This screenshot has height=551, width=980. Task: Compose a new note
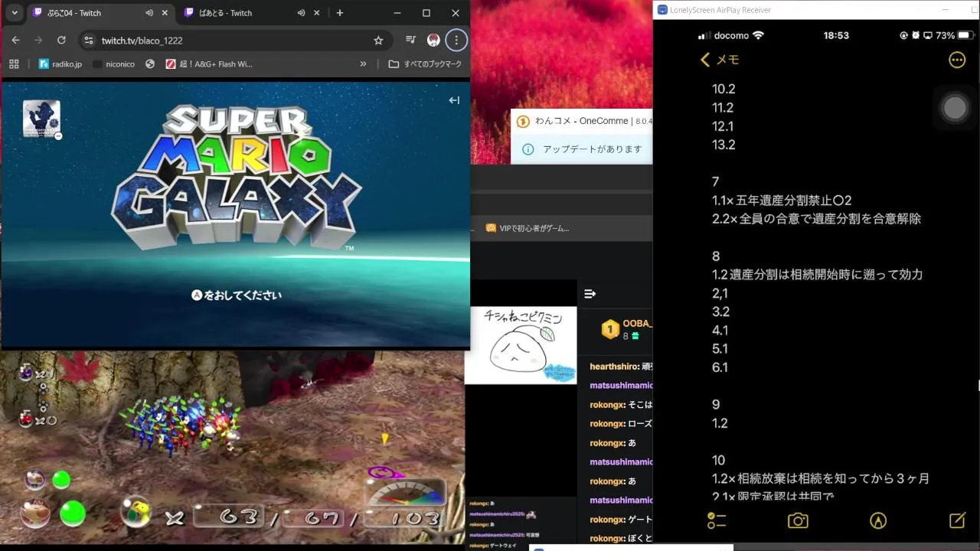pos(957,520)
